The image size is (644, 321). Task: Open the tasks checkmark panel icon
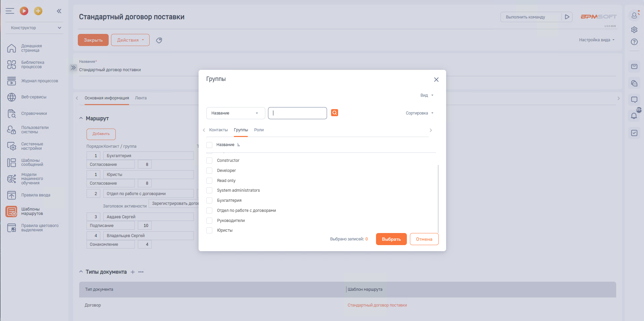(634, 133)
